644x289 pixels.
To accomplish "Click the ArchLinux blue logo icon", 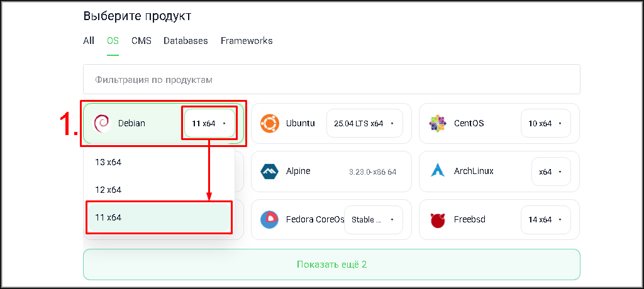I will pos(437,172).
